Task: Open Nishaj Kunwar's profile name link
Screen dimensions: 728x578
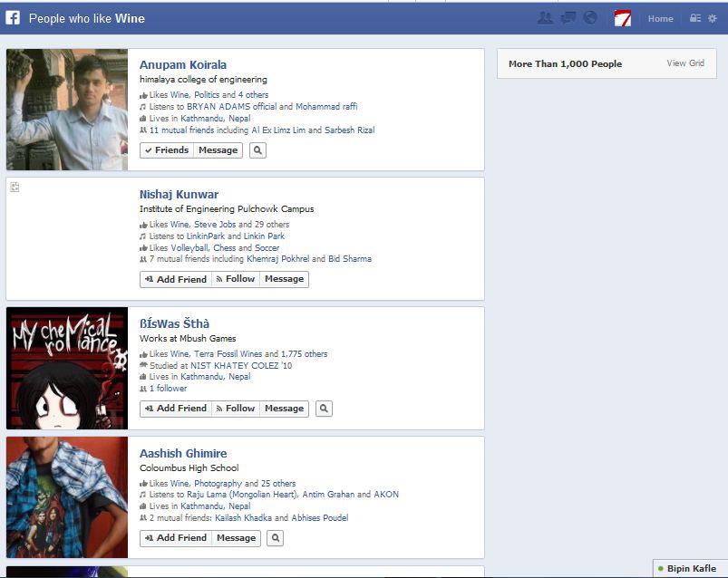Action: [x=179, y=195]
